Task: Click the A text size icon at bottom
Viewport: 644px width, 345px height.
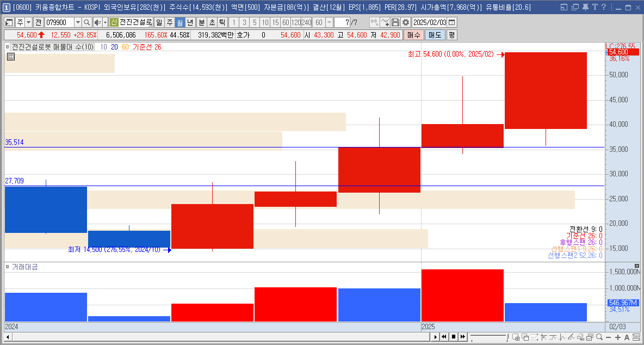Action: (627, 337)
